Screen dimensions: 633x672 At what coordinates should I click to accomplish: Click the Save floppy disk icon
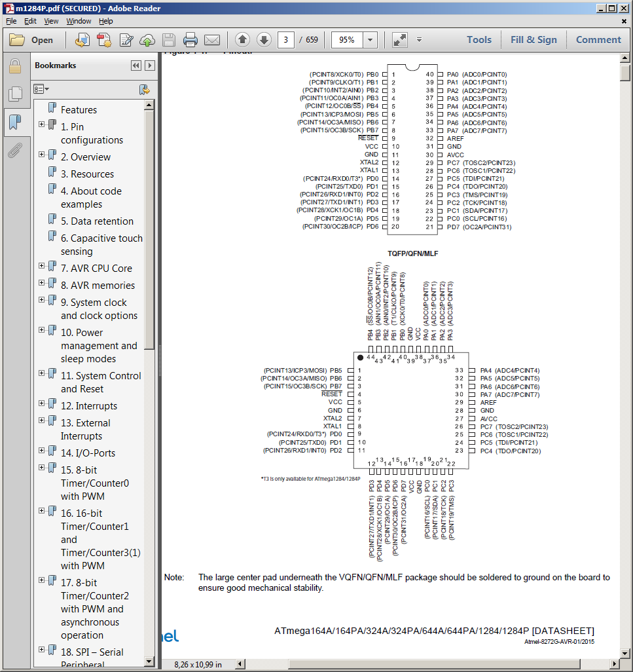tap(169, 40)
